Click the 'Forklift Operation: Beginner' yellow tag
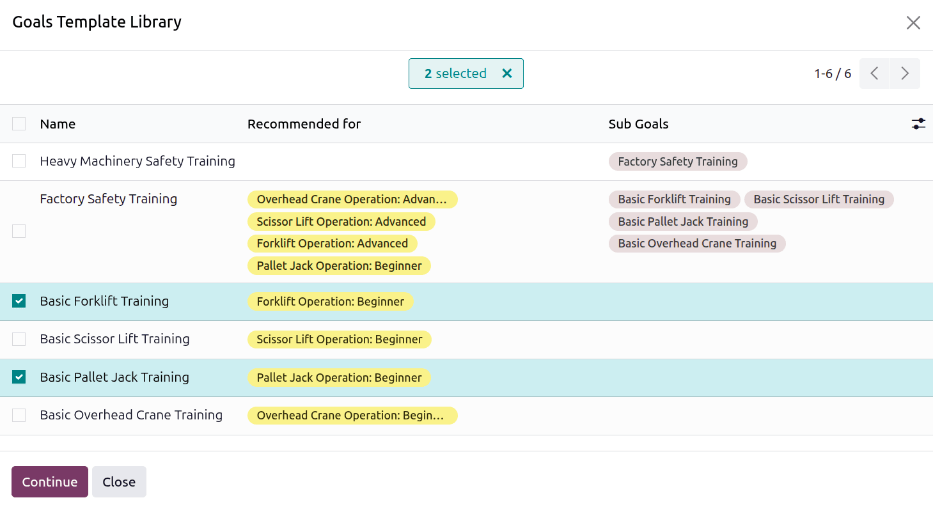The height and width of the screenshot is (507, 933). 330,301
